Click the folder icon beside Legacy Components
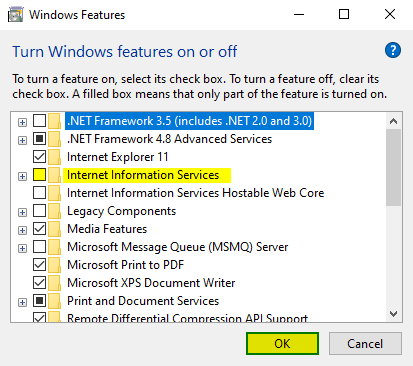 (x=55, y=211)
